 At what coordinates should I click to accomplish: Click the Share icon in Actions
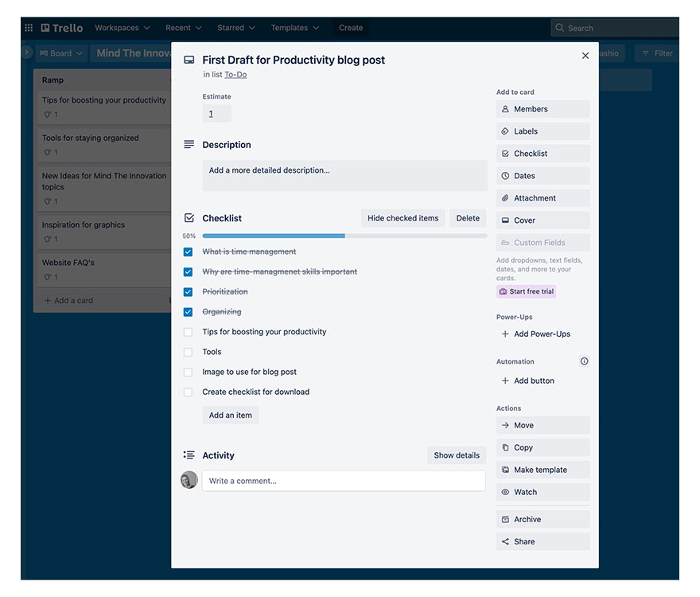pyautogui.click(x=505, y=541)
